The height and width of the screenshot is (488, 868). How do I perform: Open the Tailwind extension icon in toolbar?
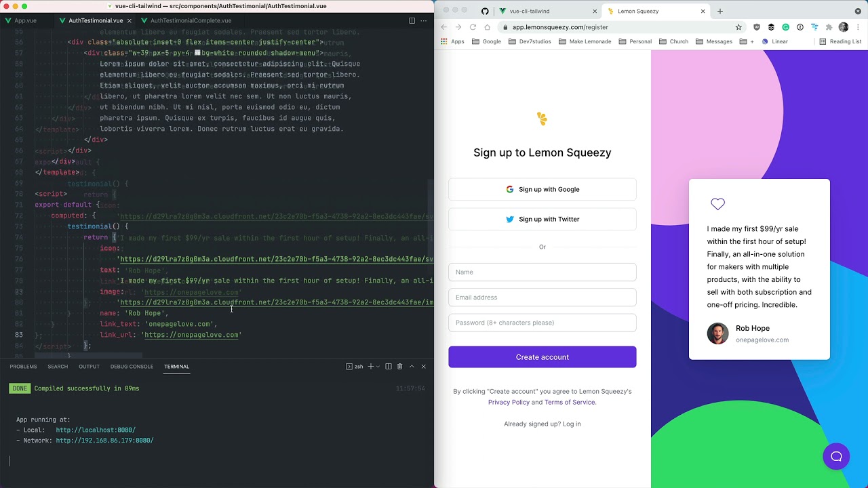click(814, 27)
